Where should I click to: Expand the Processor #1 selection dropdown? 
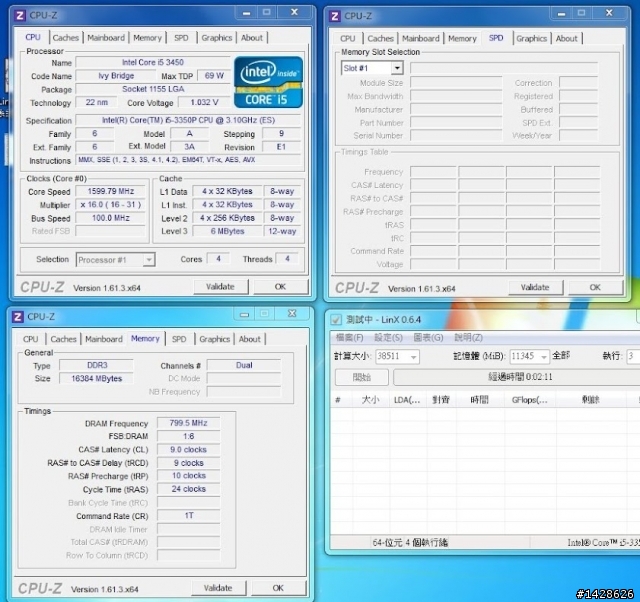tap(149, 260)
